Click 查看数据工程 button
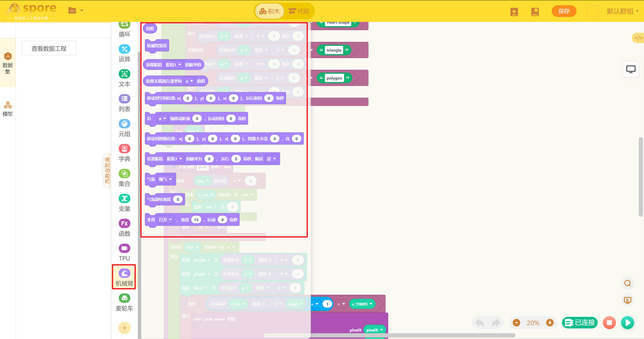This screenshot has height=339, width=644. (x=49, y=48)
